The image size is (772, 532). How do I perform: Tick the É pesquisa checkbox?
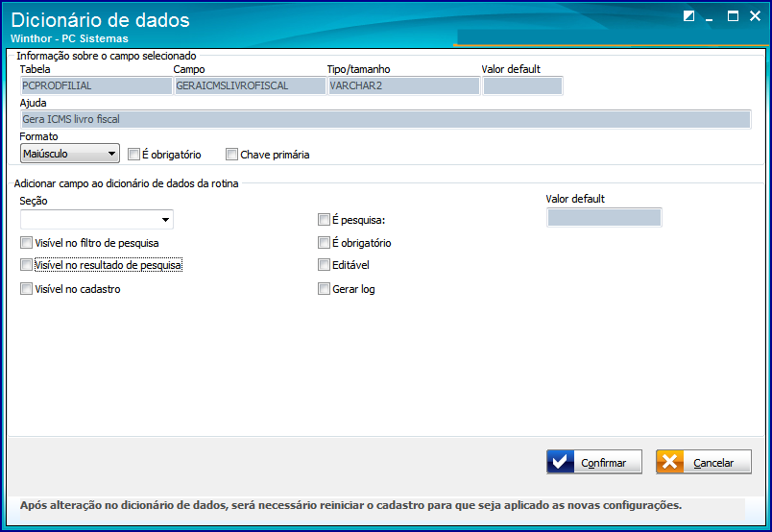coord(324,220)
